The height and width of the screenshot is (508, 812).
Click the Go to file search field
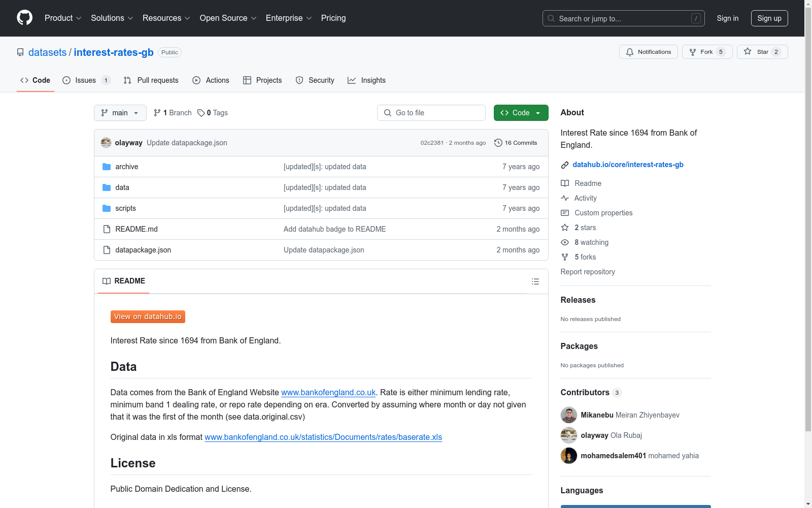(431, 113)
